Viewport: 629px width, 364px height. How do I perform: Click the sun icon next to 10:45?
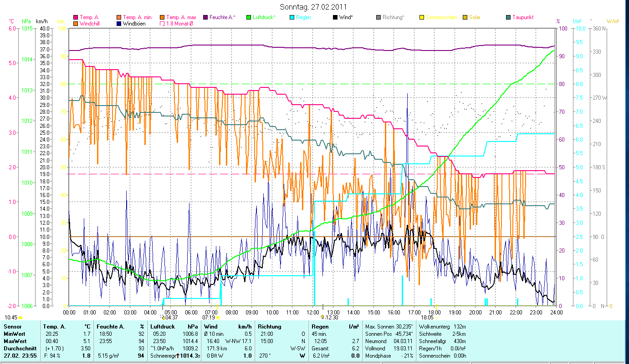click(x=20, y=317)
